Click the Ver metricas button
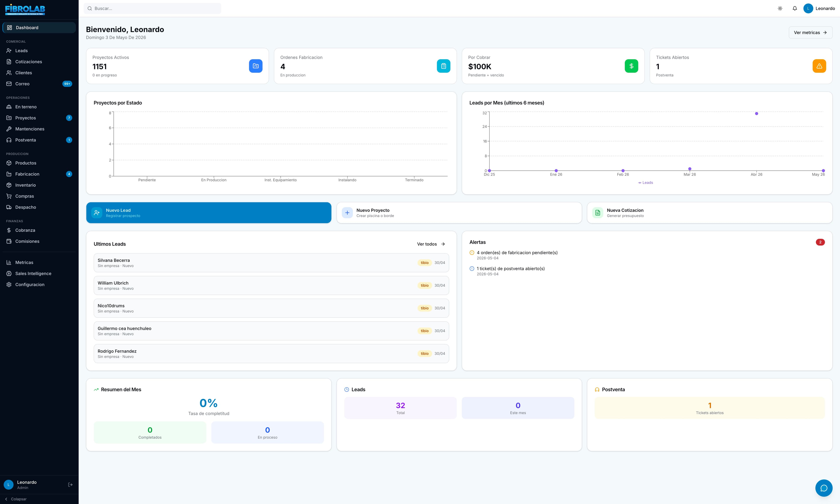The width and height of the screenshot is (840, 504). [x=810, y=33]
